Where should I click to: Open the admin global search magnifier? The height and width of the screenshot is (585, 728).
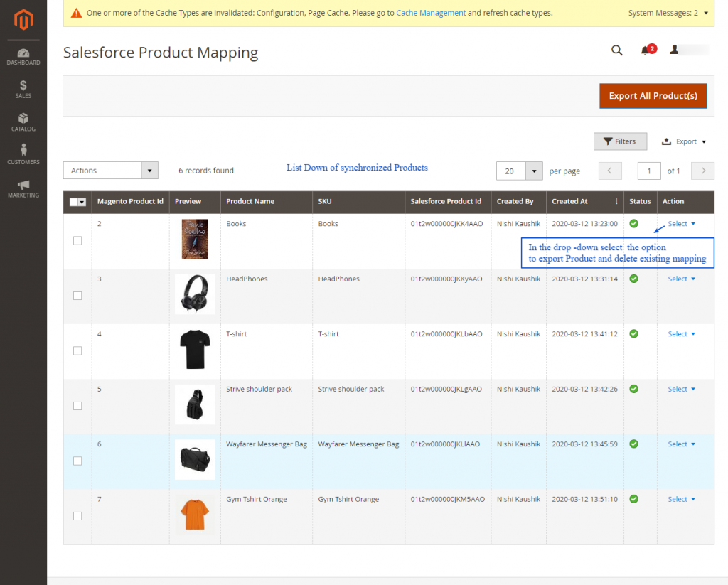tap(616, 50)
